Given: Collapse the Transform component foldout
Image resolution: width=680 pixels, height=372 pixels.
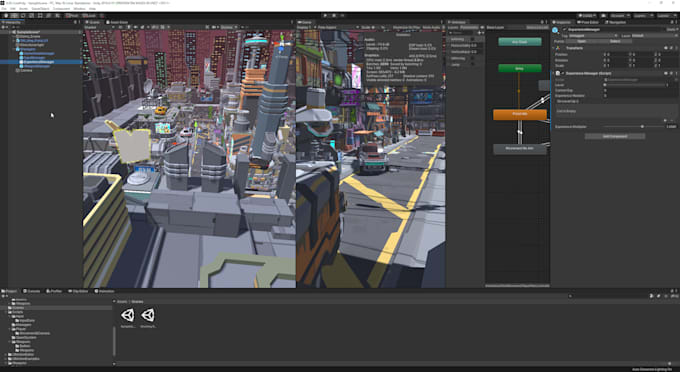Looking at the screenshot, I should point(554,48).
